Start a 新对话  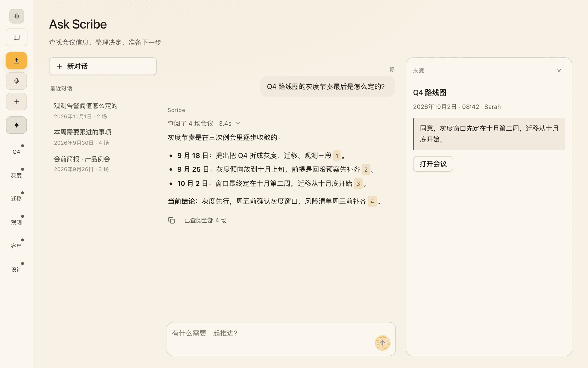pos(103,66)
